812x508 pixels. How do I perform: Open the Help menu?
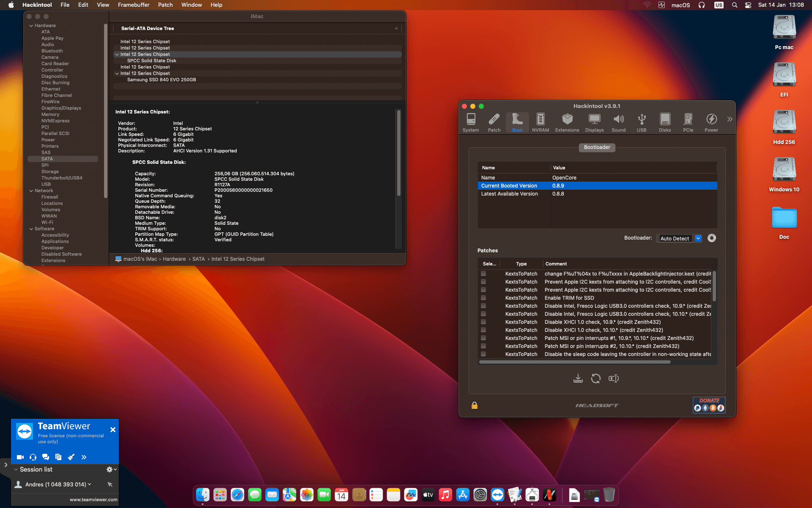pyautogui.click(x=217, y=5)
